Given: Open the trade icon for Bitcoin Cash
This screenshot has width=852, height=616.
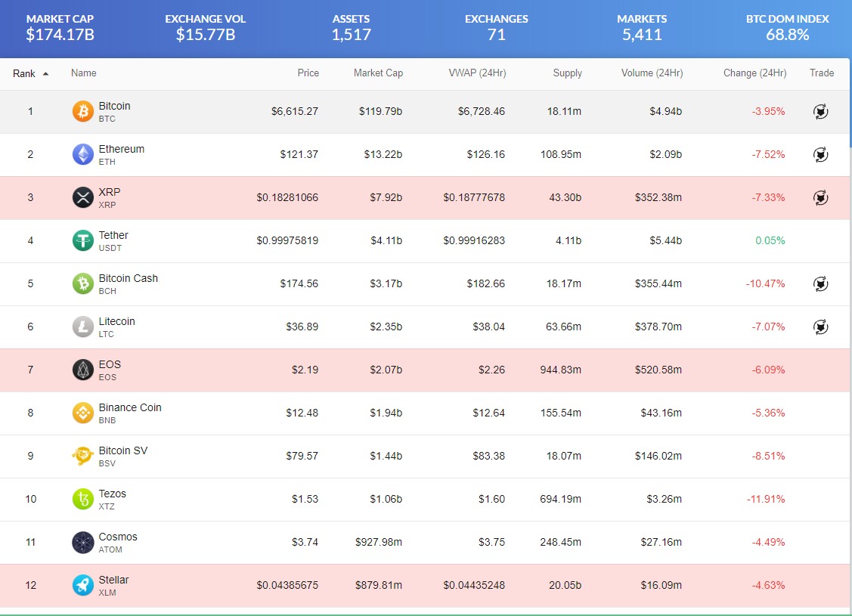Looking at the screenshot, I should (x=820, y=283).
